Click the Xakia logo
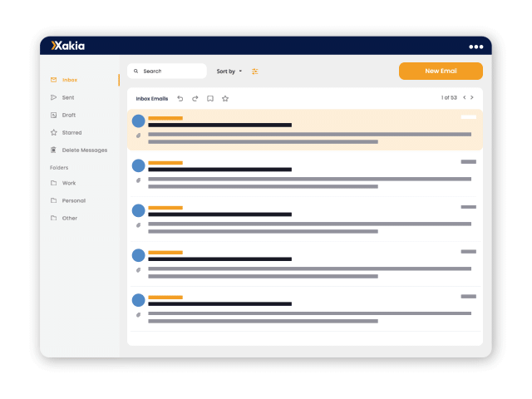532x399 pixels. coord(68,46)
